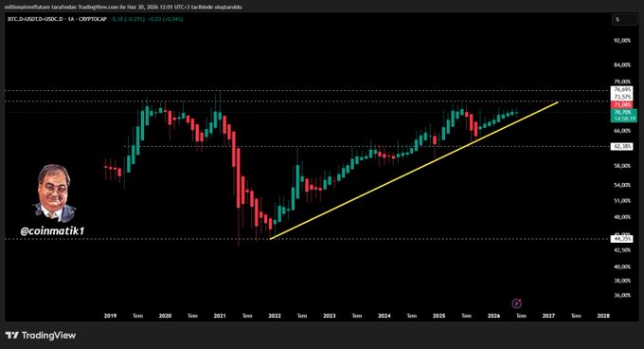Click the 54,00% price axis label
The image size is (644, 349).
[622, 185]
